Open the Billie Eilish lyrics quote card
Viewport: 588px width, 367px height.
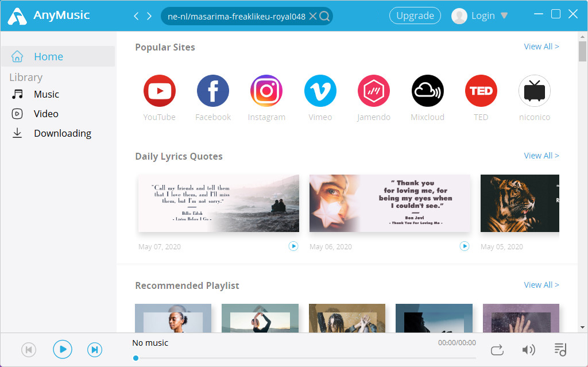click(x=219, y=203)
